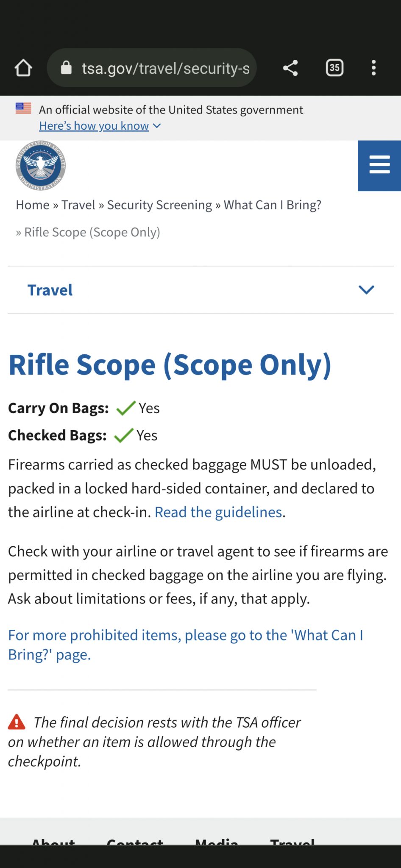Tap the padlock icon in address bar

[x=66, y=67]
